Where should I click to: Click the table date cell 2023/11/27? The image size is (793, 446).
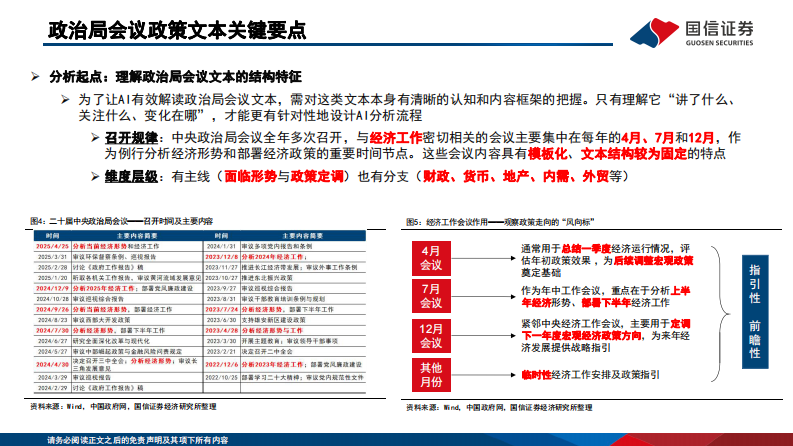point(221,267)
